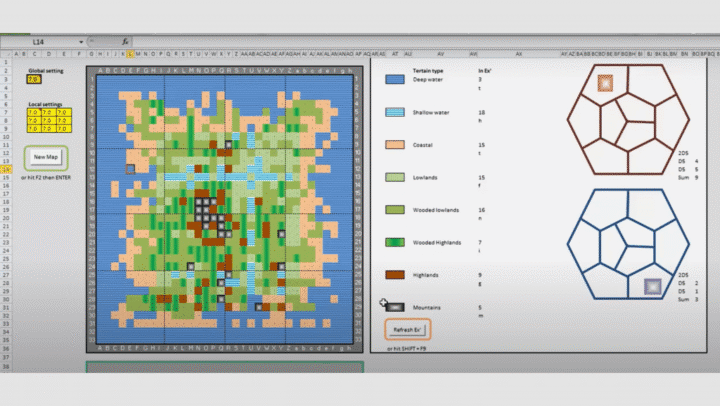This screenshot has width=720, height=406.
Task: Select row 38 header
Action: (x=6, y=366)
